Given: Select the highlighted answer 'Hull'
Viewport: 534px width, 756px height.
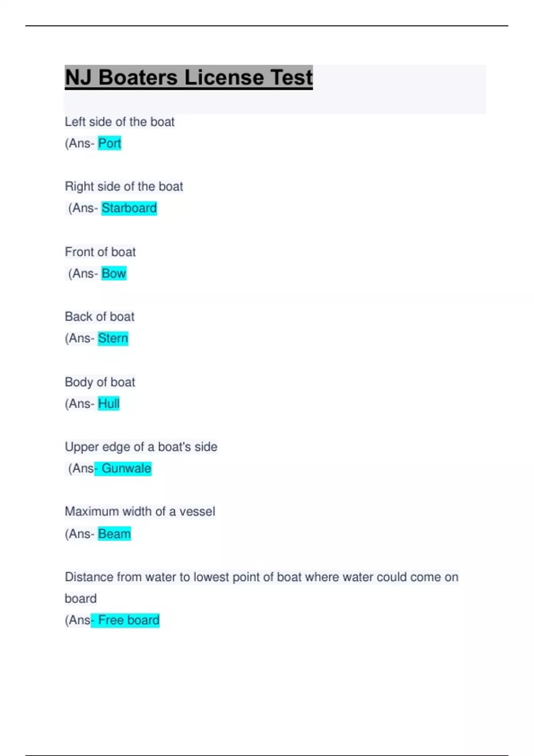Looking at the screenshot, I should (x=109, y=404).
